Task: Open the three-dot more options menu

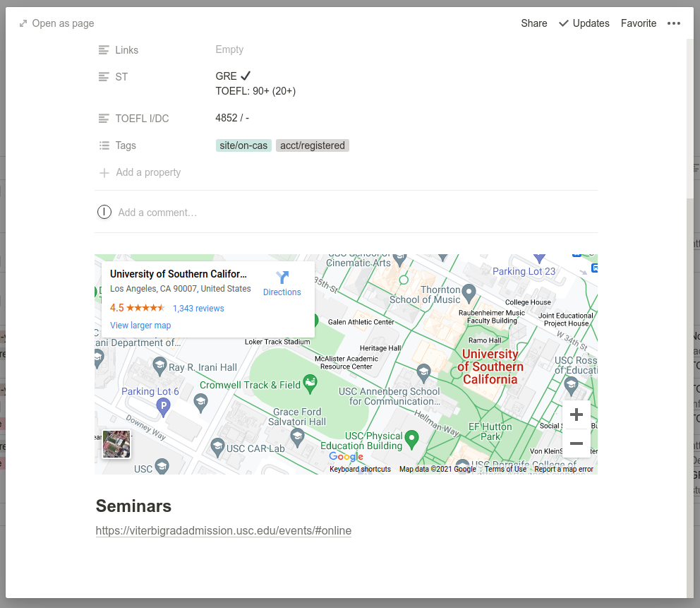Action: coord(673,23)
